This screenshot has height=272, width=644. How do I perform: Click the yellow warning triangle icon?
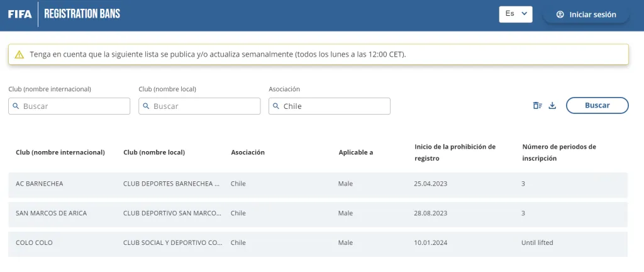tap(19, 55)
